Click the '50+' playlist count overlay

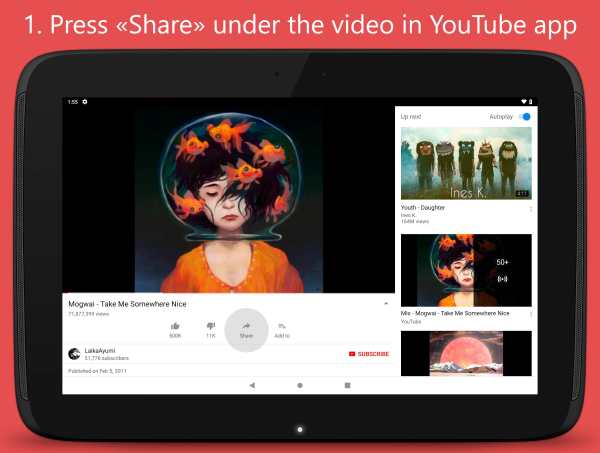(502, 262)
